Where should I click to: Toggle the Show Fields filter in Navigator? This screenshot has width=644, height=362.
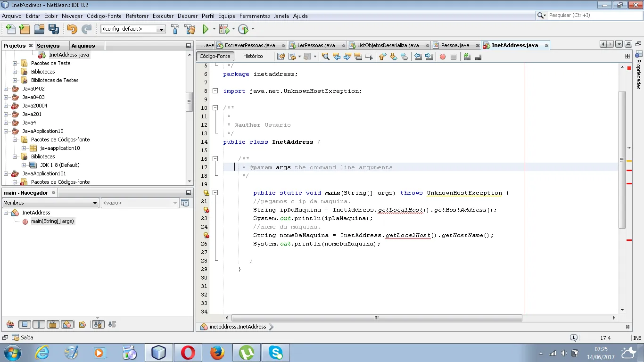point(25,324)
